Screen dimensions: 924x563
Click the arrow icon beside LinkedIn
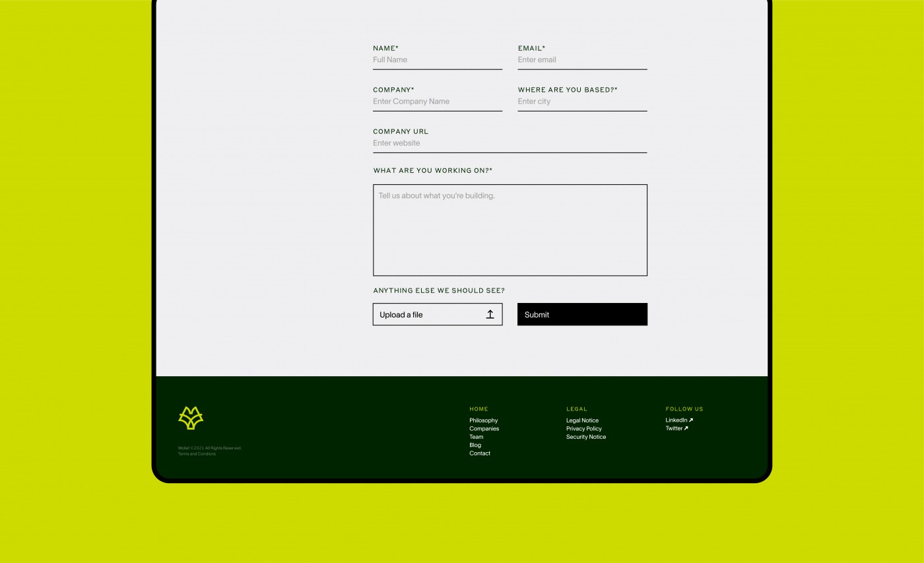click(691, 420)
